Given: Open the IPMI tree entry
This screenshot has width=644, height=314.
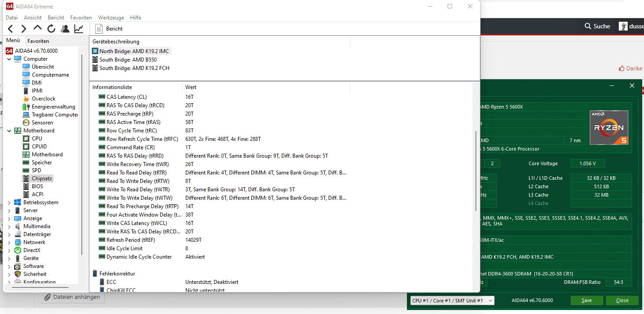Looking at the screenshot, I should point(37,91).
